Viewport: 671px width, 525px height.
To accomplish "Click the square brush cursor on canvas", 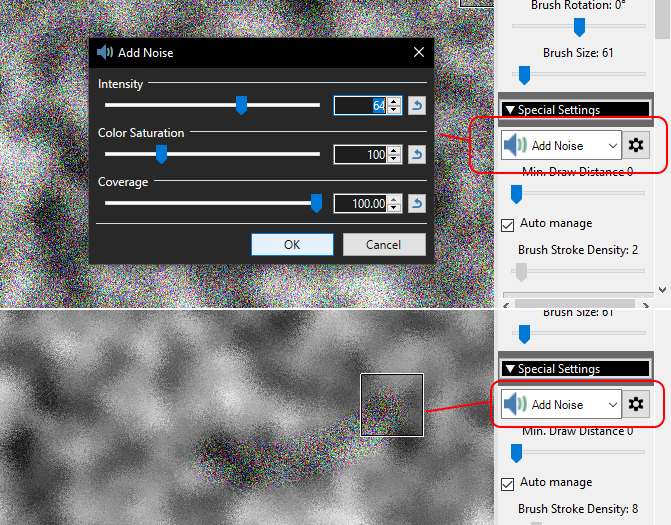I will 392,405.
